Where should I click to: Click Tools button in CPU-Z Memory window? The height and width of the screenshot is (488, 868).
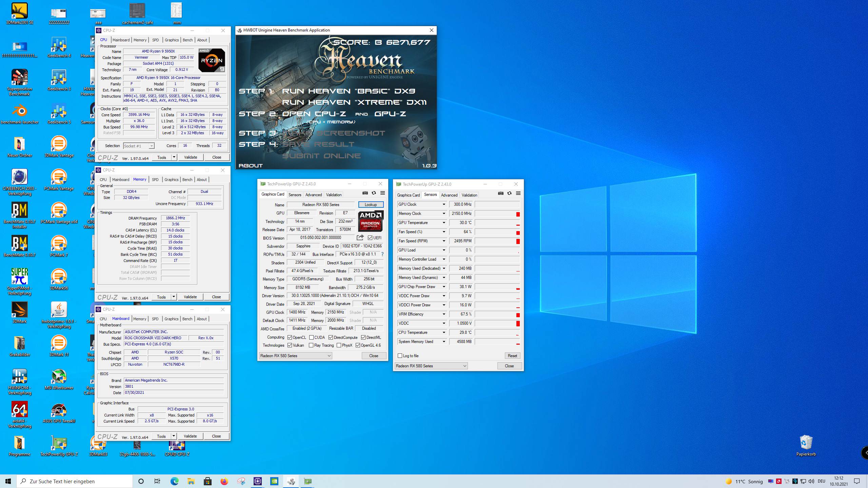pyautogui.click(x=161, y=297)
